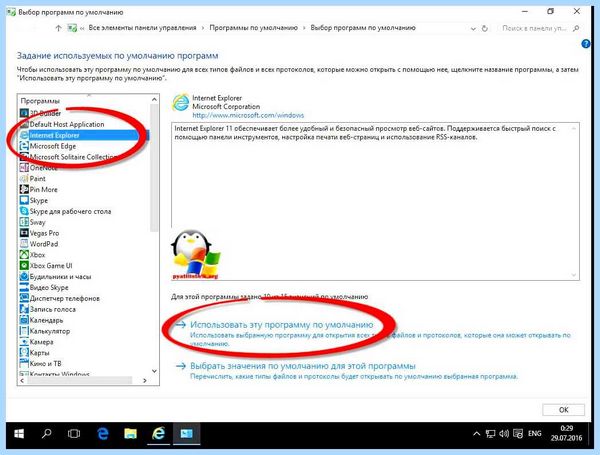Click programs list scroll right arrow
Viewport: 600px width, 455px height.
[x=145, y=380]
